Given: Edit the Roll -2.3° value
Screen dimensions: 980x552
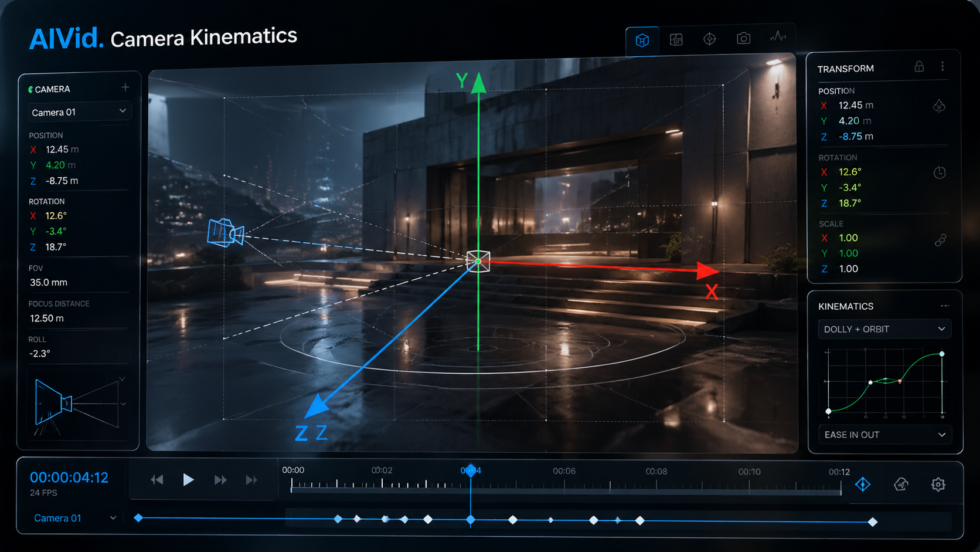Looking at the screenshot, I should [x=40, y=354].
